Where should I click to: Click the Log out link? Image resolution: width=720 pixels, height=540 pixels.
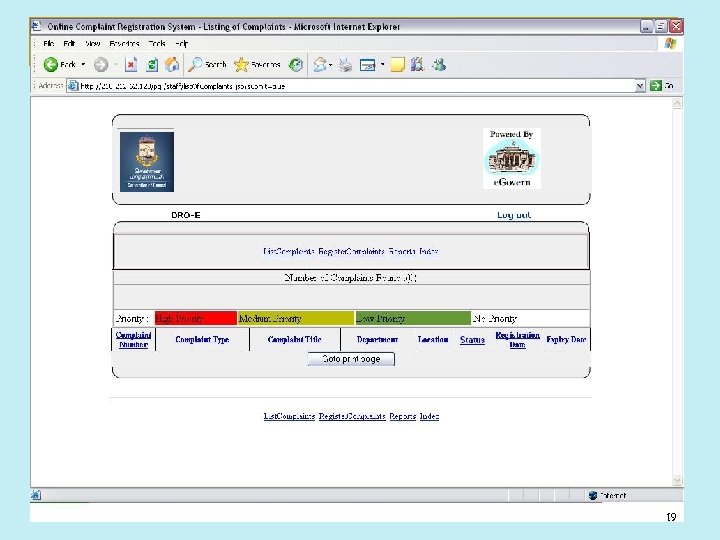[x=514, y=215]
